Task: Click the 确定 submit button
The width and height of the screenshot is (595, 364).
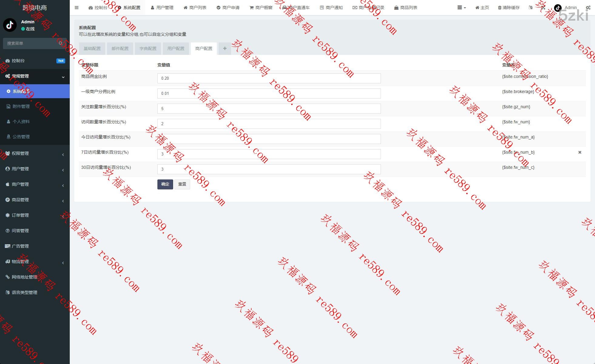Action: point(165,184)
